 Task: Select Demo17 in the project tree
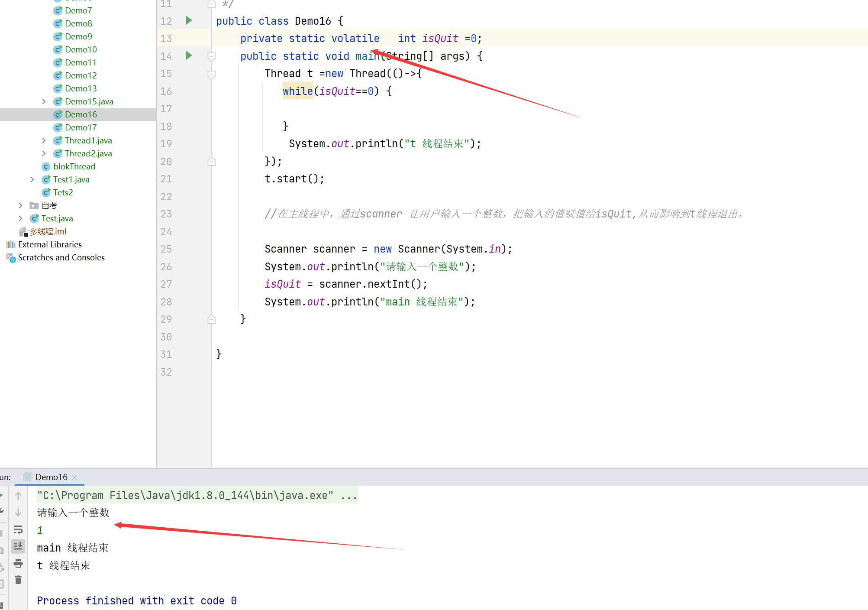coord(81,127)
